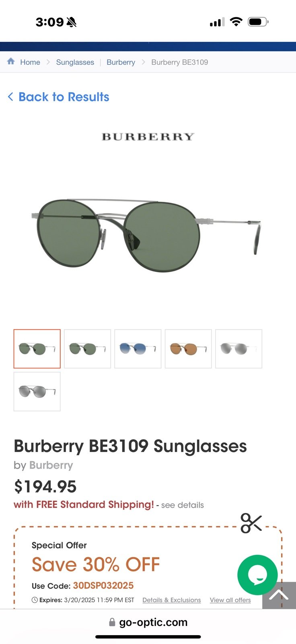Tap View all offers link
Screen dimensions: 296x644
230,600
